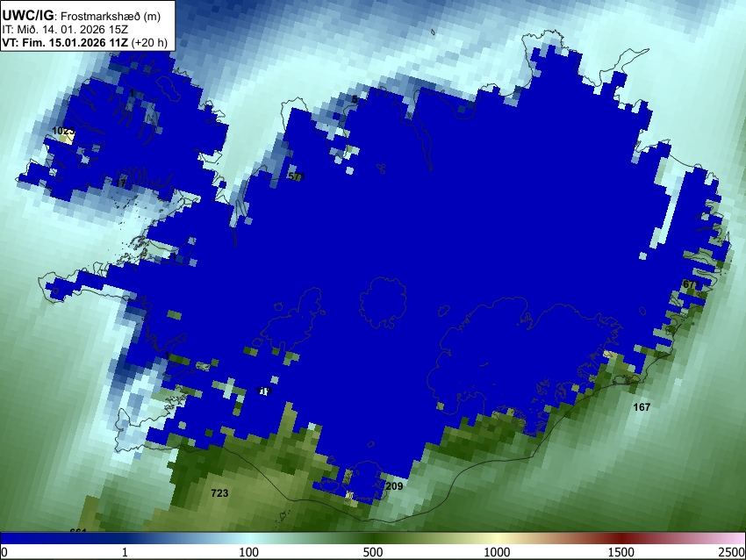The image size is (746, 560).
Task: Click the map value label "167"
Action: click(x=642, y=406)
